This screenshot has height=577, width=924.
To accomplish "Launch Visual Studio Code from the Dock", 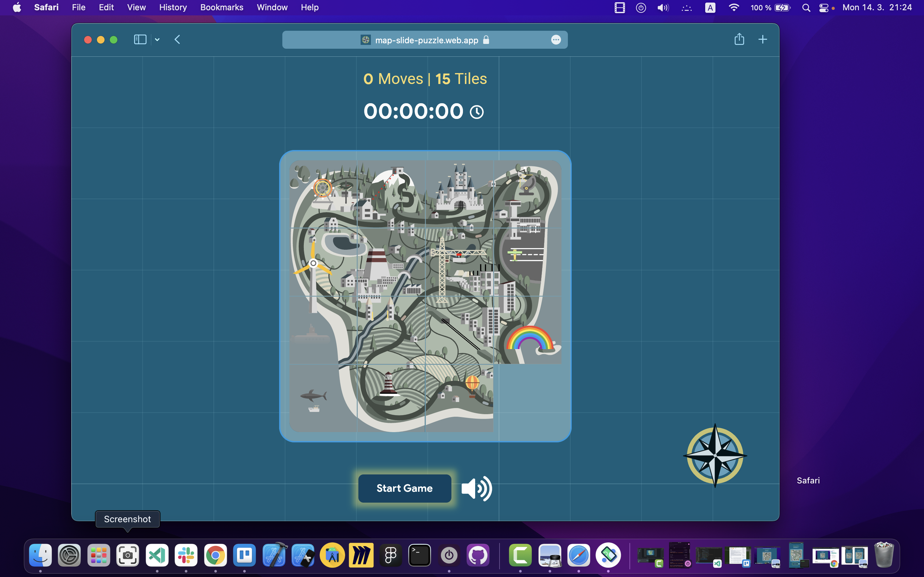I will coord(157,555).
